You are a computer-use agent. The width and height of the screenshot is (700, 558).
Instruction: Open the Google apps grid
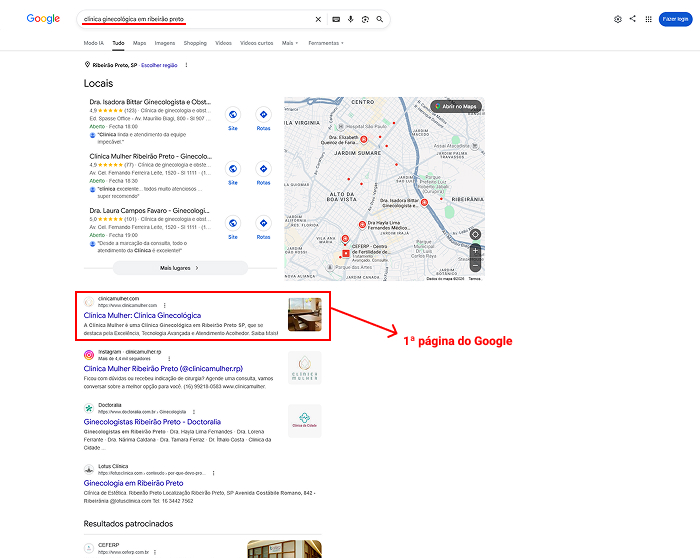pos(648,19)
